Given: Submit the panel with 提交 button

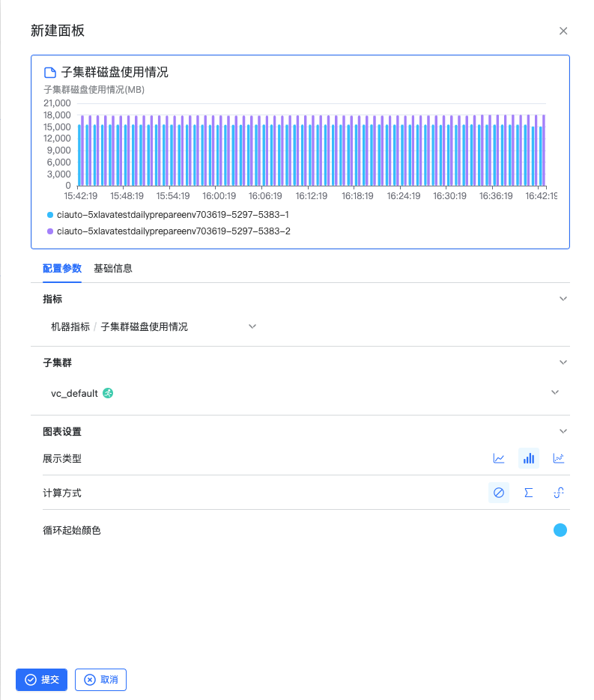Looking at the screenshot, I should coord(42,680).
